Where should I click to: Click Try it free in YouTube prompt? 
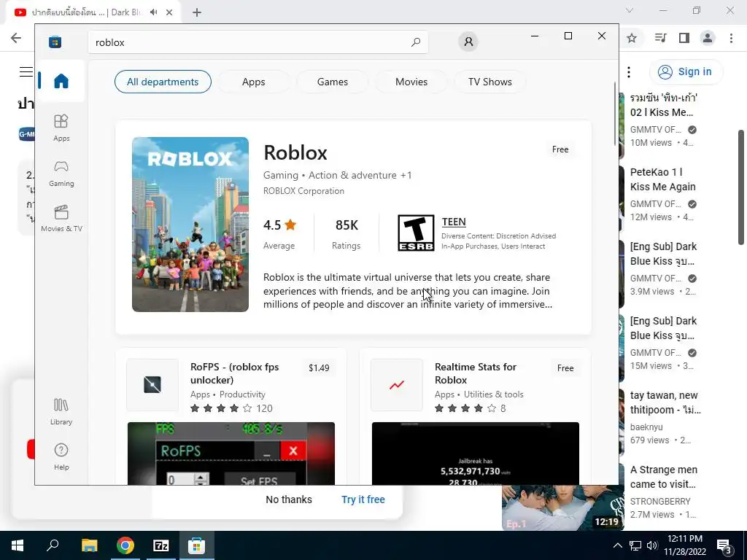coord(363,499)
